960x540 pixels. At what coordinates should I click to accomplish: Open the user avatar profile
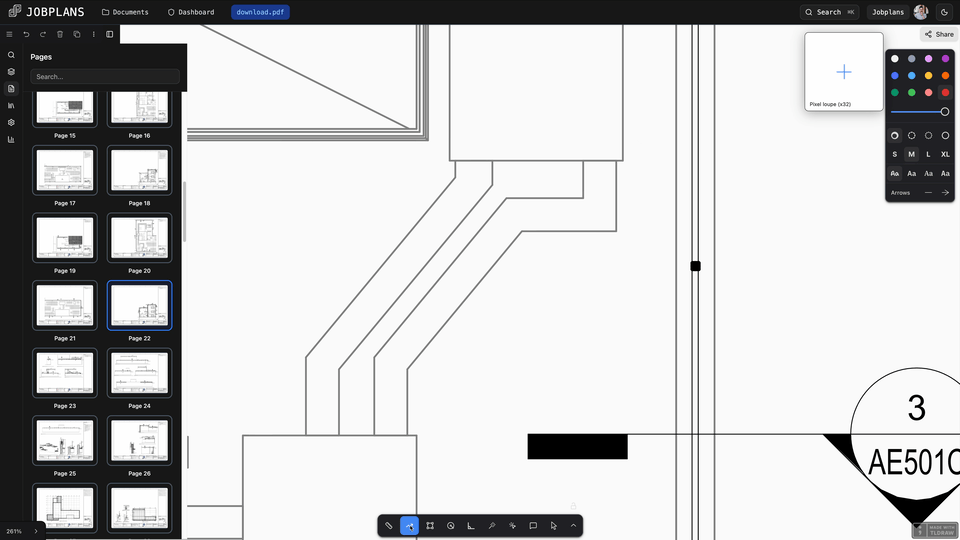pos(920,12)
